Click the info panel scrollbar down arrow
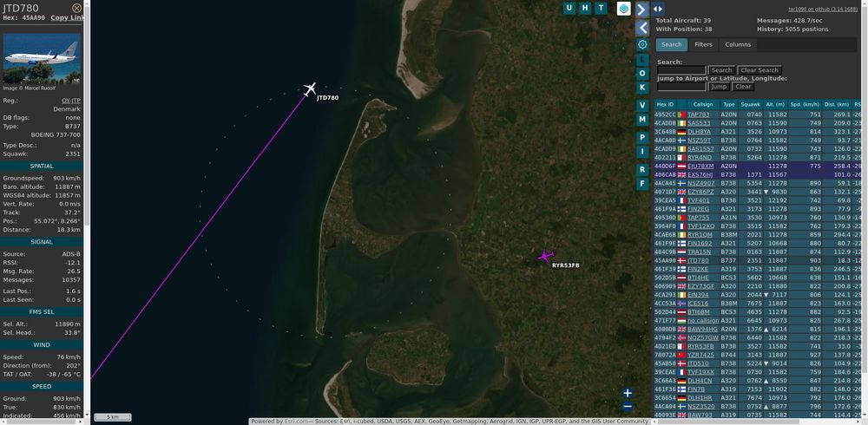 86,415
